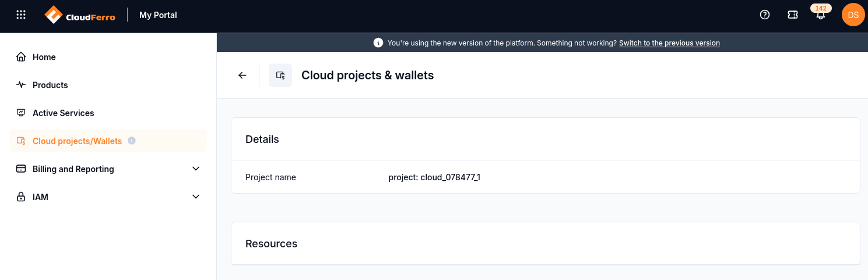The height and width of the screenshot is (280, 868).
Task: Click the info icon next to Cloud projects/Wallets
Action: pyautogui.click(x=132, y=141)
